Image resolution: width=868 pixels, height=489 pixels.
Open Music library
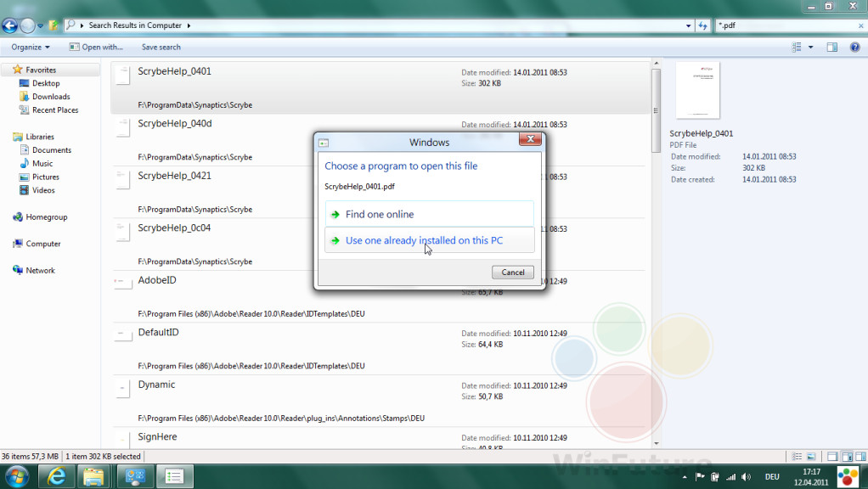(42, 163)
